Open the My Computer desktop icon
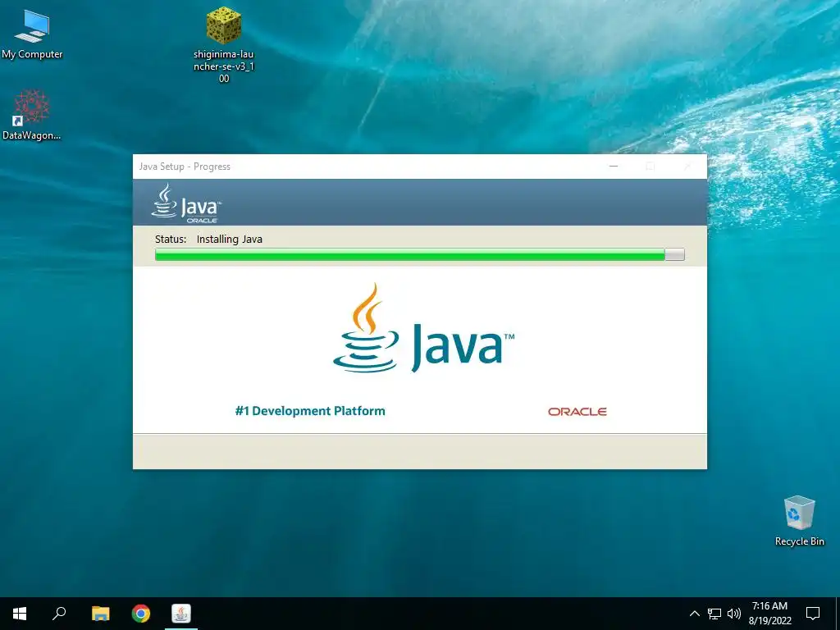 (32, 33)
